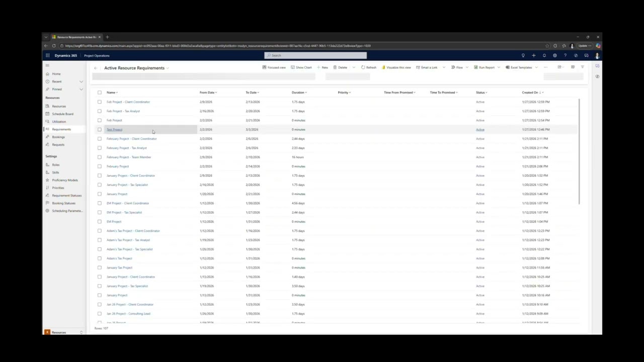
Task: Open the Run Report dropdown
Action: [500, 67]
